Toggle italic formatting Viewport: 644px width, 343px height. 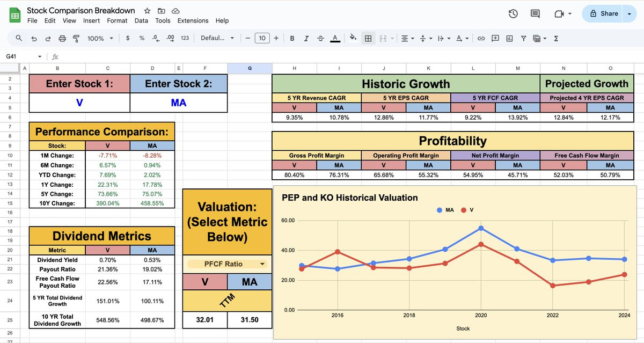click(306, 38)
